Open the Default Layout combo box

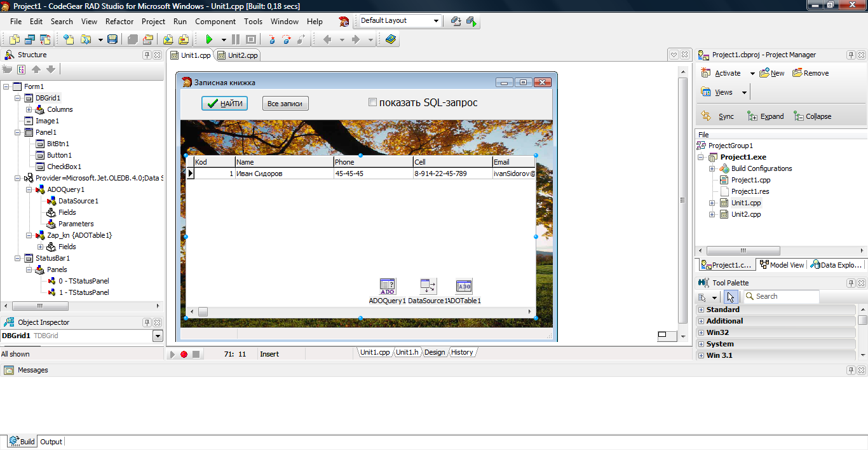pos(400,21)
